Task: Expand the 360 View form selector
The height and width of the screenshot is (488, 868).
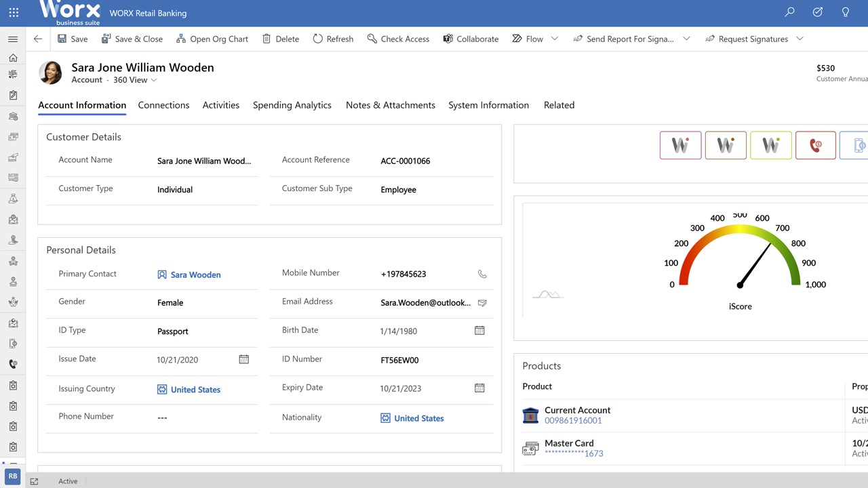Action: pyautogui.click(x=154, y=80)
